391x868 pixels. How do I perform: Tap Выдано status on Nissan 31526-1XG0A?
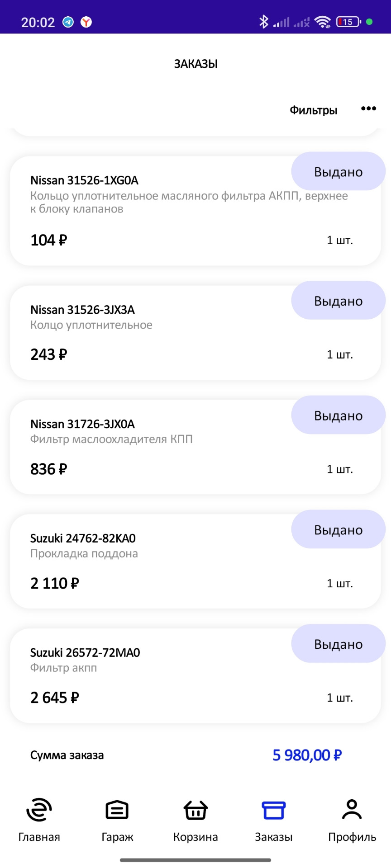338,172
